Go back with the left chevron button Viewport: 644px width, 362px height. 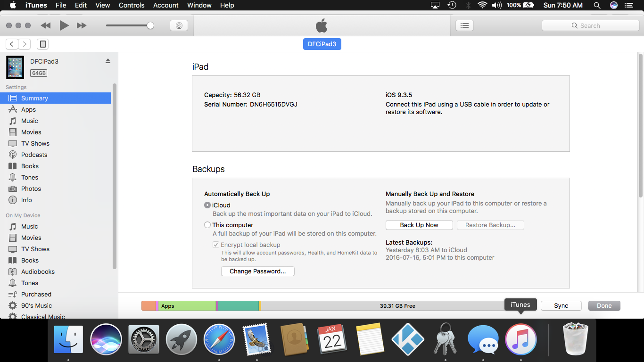coord(12,44)
